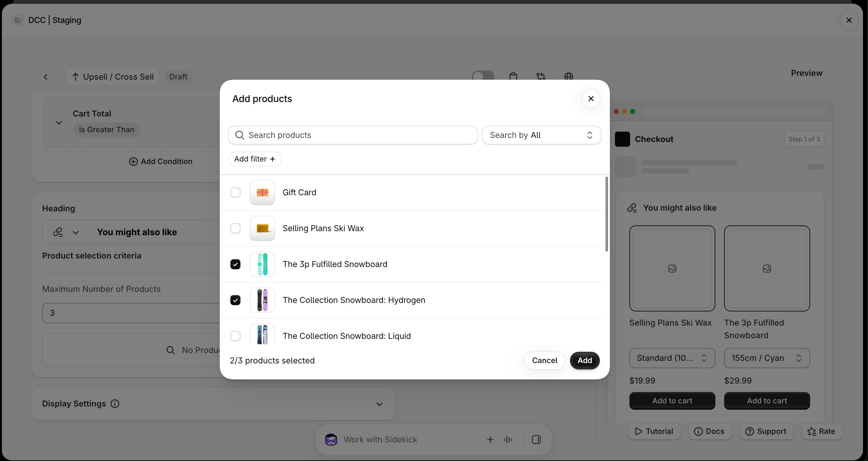Check the Selling Plans Ski Wax checkbox
Image resolution: width=868 pixels, height=461 pixels.
235,228
